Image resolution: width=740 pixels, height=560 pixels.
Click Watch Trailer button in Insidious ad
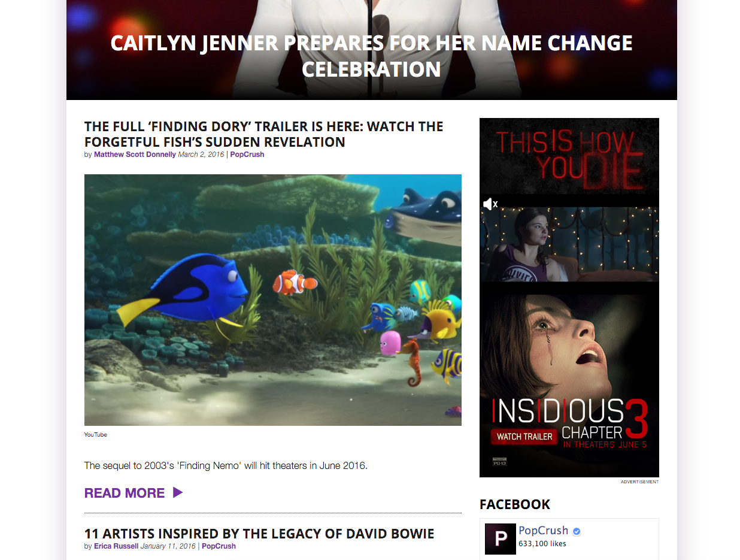point(524,437)
